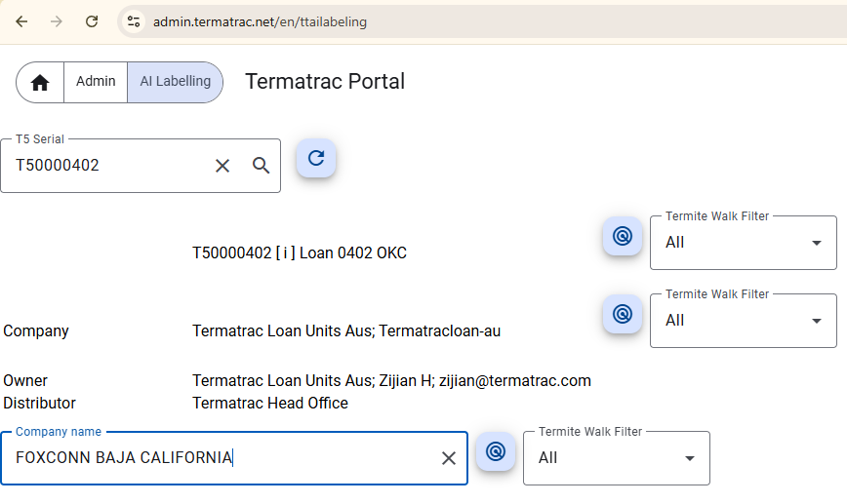Go back using browser back arrow
Viewport: 847px width, 504px height.
coord(21,21)
